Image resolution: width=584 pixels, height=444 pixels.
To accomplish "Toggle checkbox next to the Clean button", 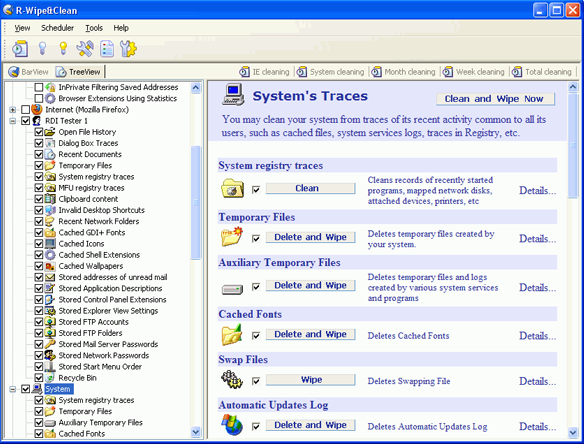I will 256,190.
